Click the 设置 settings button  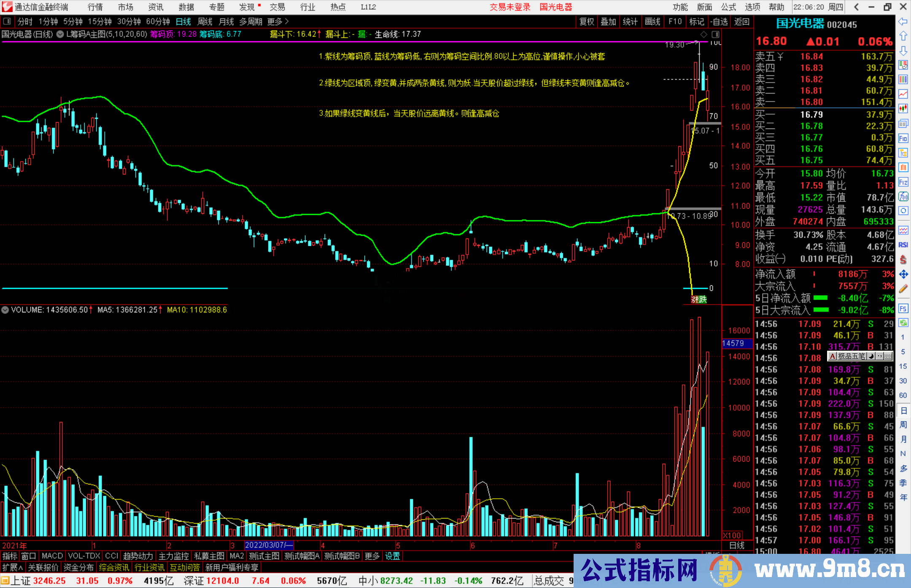click(392, 556)
